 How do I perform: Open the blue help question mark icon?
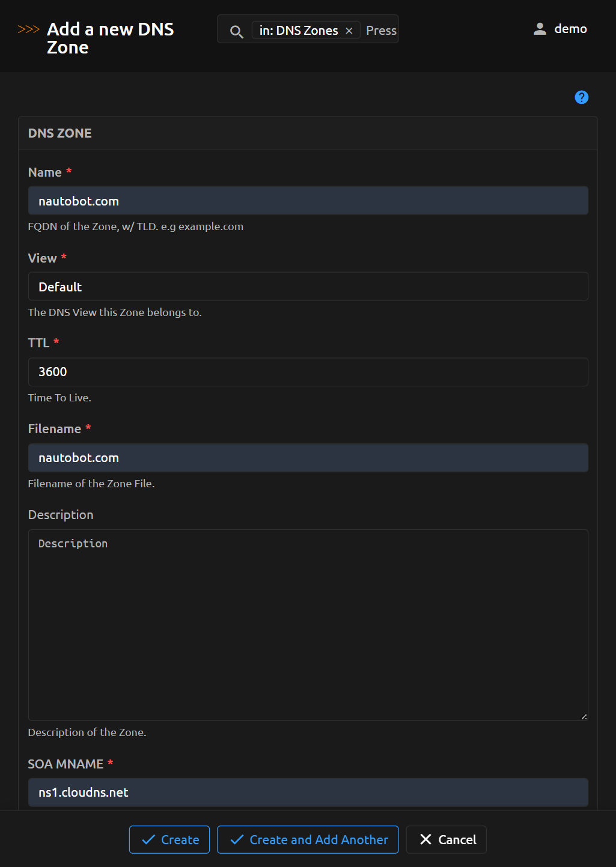click(581, 97)
